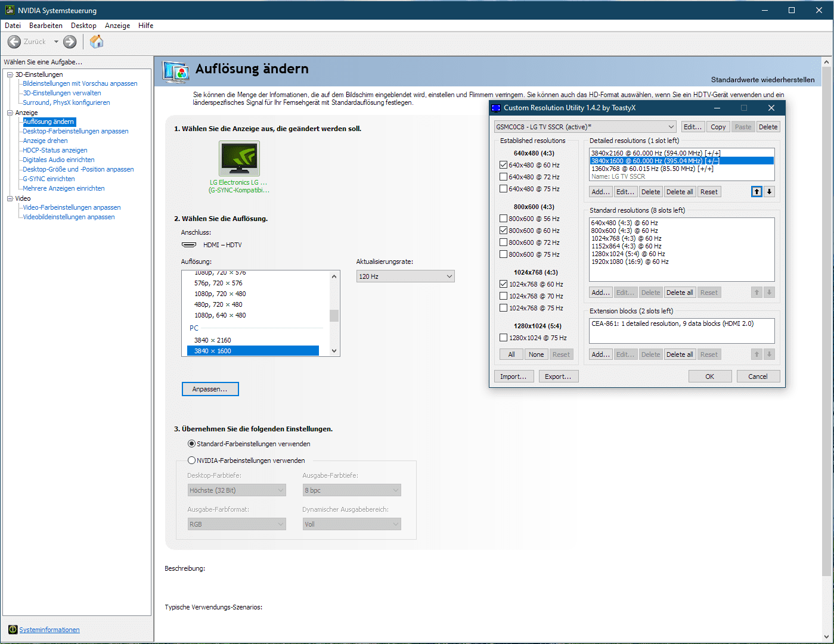Toggle 640x480 @ 60 Hz checkbox
834x644 pixels.
pyautogui.click(x=504, y=165)
